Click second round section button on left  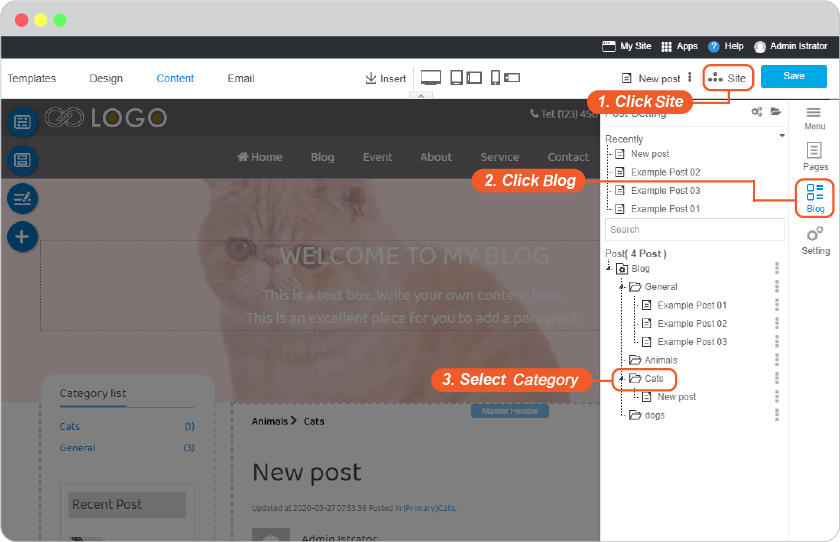click(22, 160)
